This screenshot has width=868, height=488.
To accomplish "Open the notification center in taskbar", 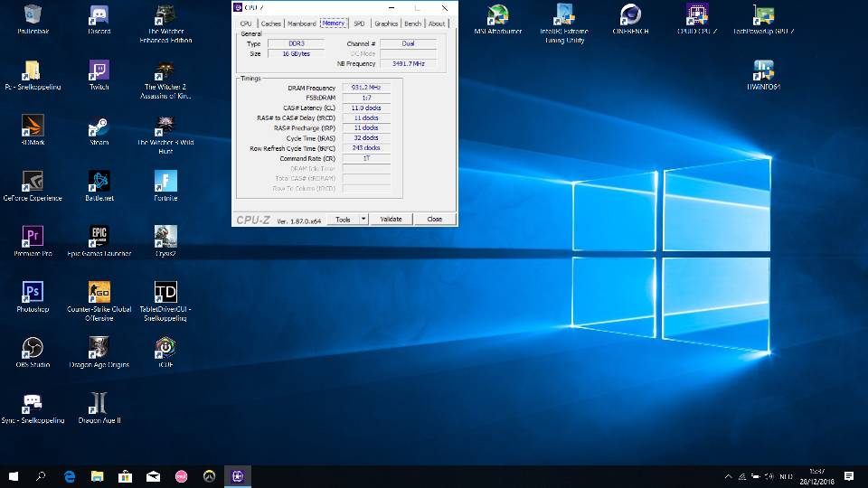I will coord(849,476).
